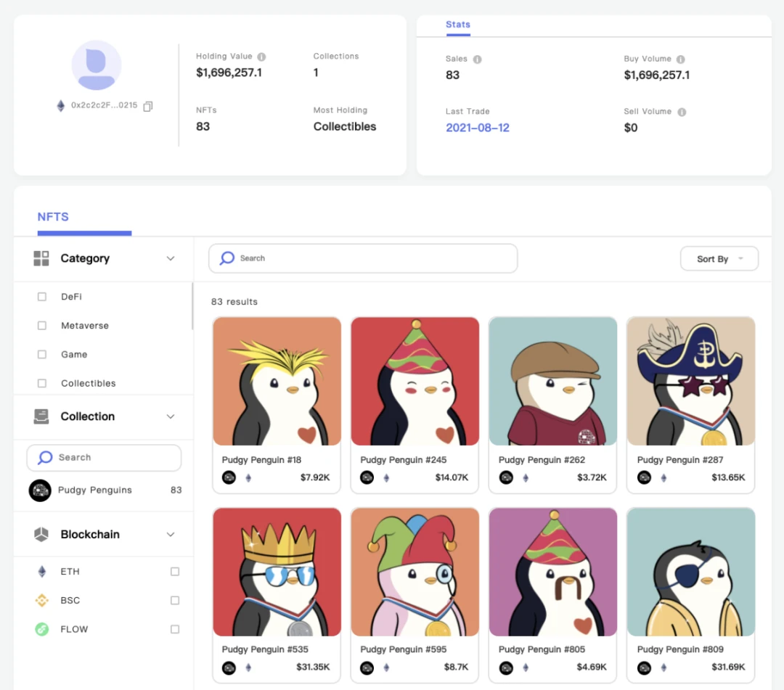The height and width of the screenshot is (690, 784).
Task: Filter by Pudgy Penguins collection
Action: click(105, 490)
